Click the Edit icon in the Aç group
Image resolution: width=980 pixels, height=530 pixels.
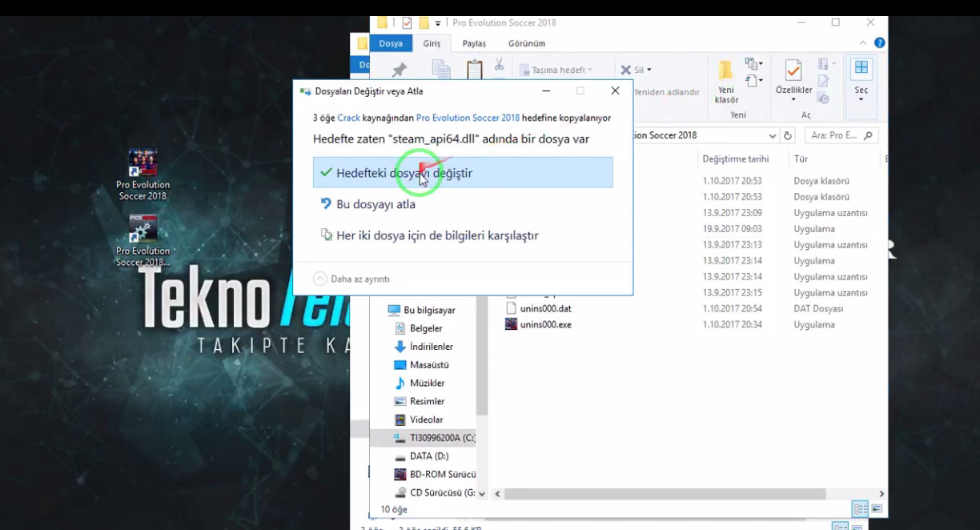(823, 82)
